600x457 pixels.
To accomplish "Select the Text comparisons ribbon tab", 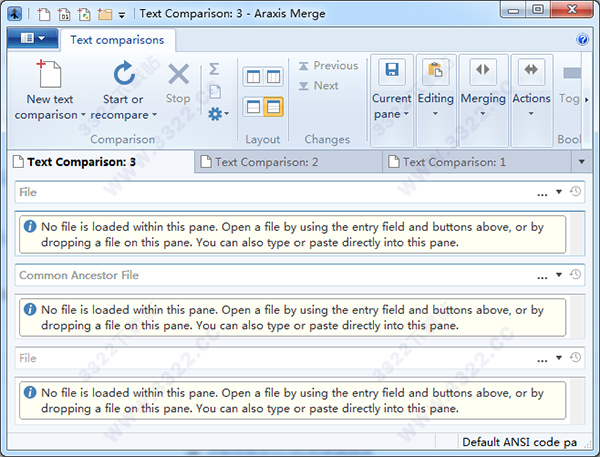I will point(117,40).
